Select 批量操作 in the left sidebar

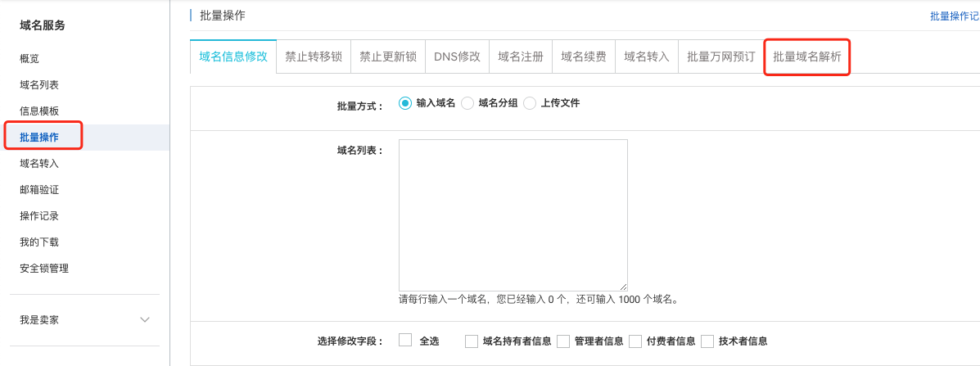click(x=39, y=138)
